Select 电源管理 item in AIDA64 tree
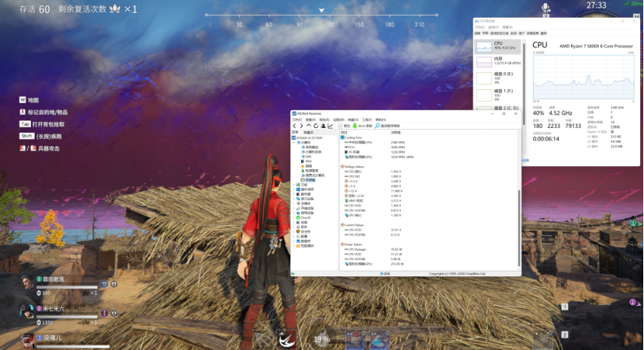The height and width of the screenshot is (350, 644). pos(310,171)
